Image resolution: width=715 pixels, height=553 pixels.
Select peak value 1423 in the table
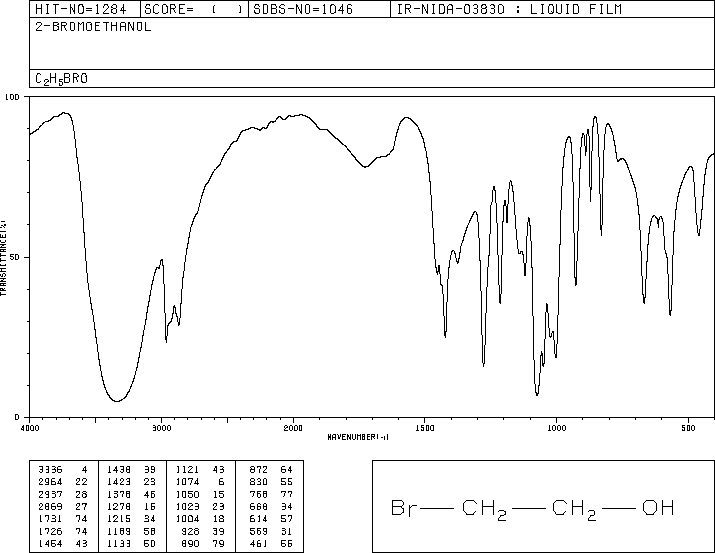119,482
